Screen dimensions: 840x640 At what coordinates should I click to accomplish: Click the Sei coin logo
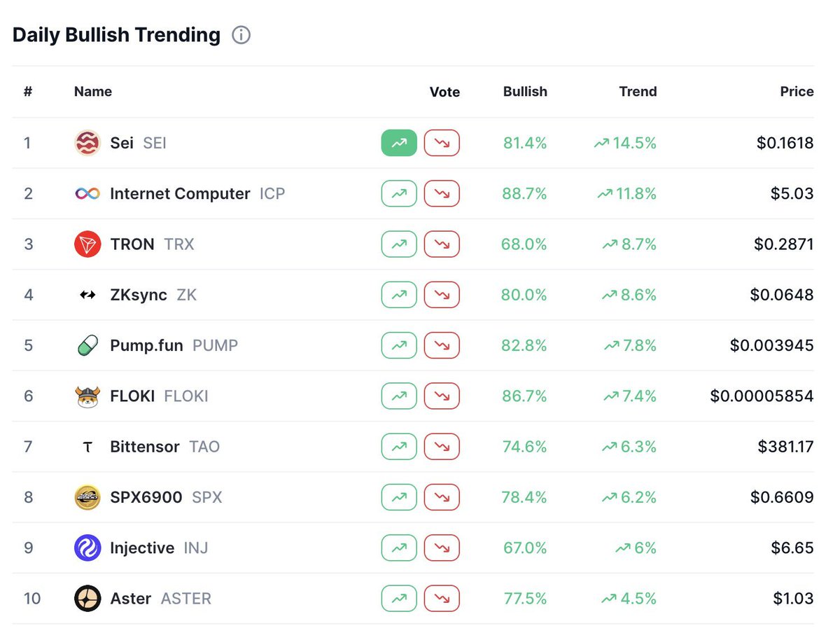point(87,143)
